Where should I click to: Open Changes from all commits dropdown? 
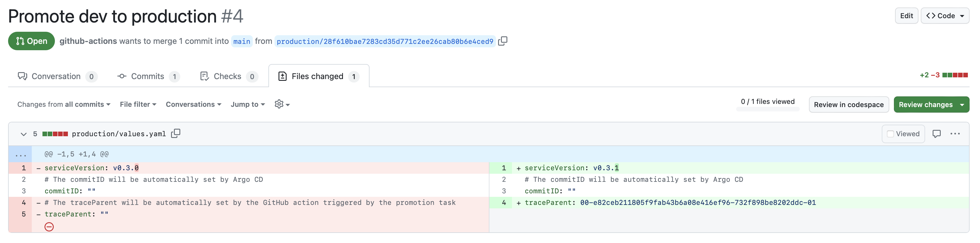[x=64, y=104]
